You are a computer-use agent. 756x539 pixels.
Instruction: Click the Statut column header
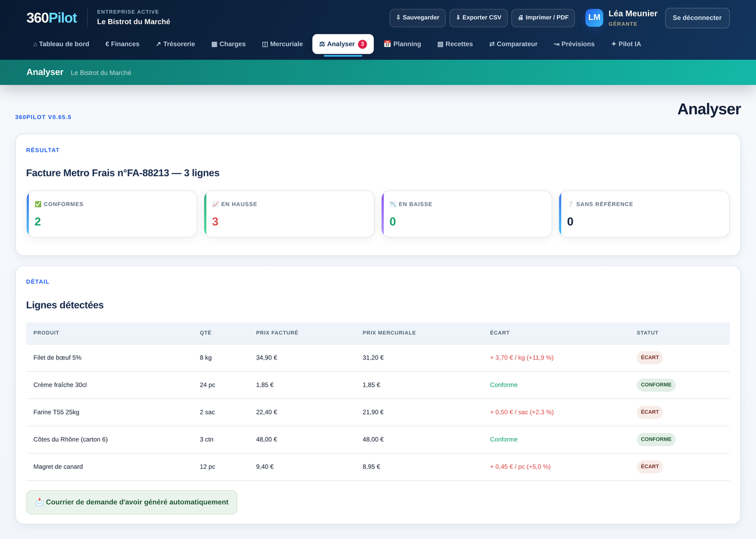[x=647, y=333]
